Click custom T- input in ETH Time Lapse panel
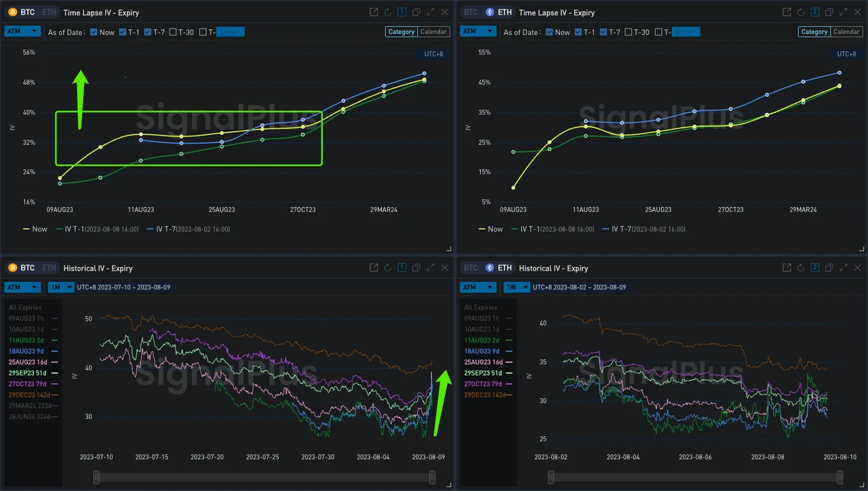 686,32
